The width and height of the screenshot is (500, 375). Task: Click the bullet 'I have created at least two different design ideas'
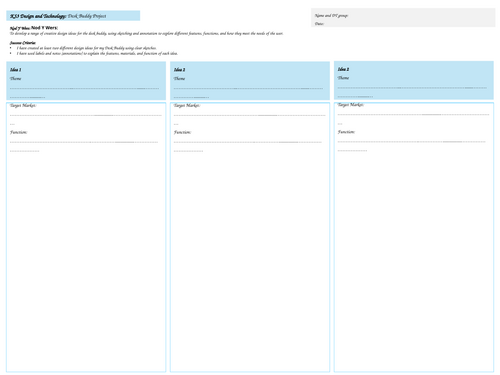pos(87,48)
